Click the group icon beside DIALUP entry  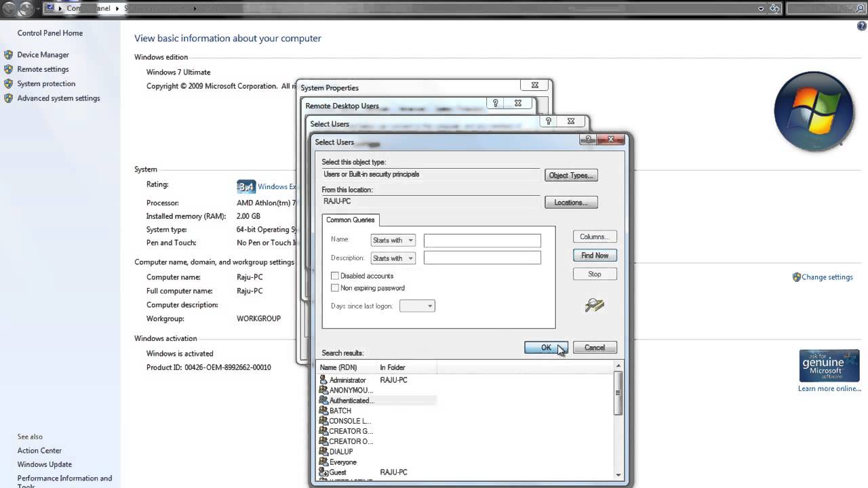(x=323, y=451)
